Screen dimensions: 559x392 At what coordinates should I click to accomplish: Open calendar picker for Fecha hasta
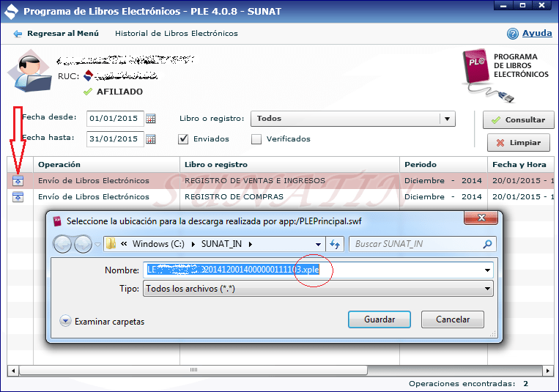[x=151, y=139]
